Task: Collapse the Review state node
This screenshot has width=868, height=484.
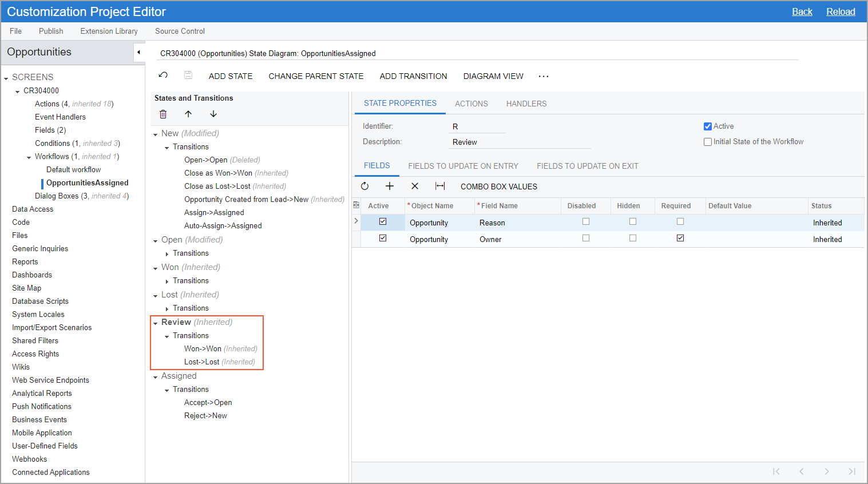Action: click(156, 323)
